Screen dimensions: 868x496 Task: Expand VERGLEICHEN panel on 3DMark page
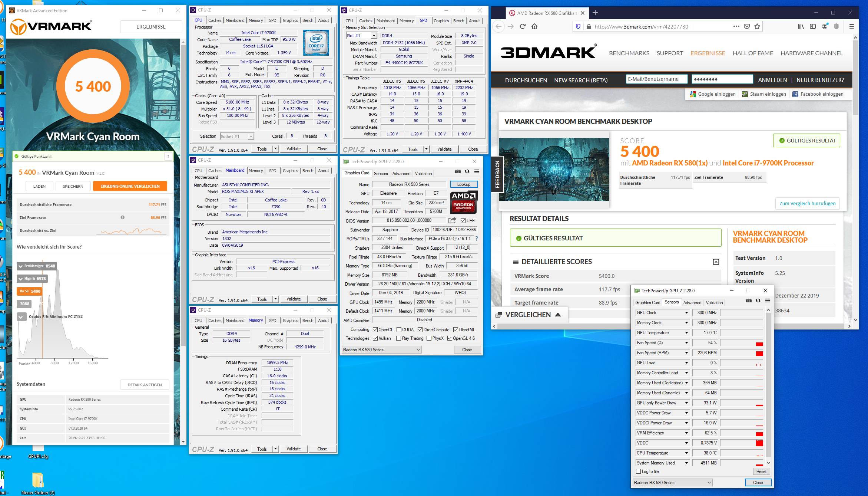click(x=529, y=315)
